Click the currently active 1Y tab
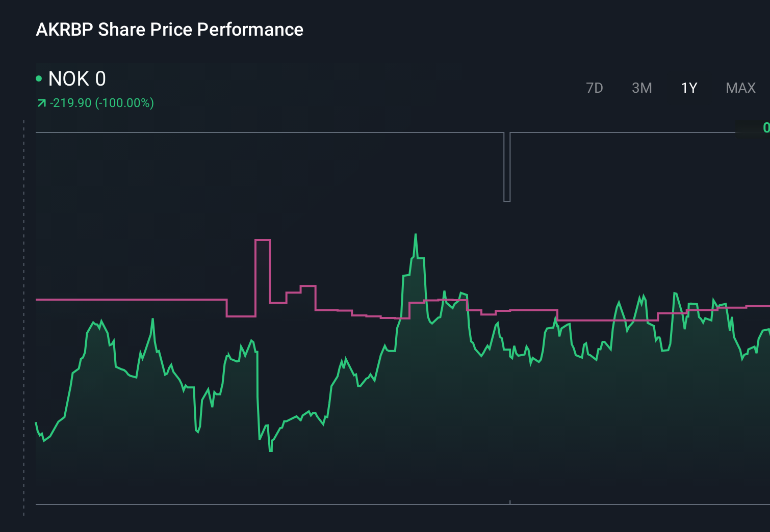The width and height of the screenshot is (770, 532). pos(688,88)
